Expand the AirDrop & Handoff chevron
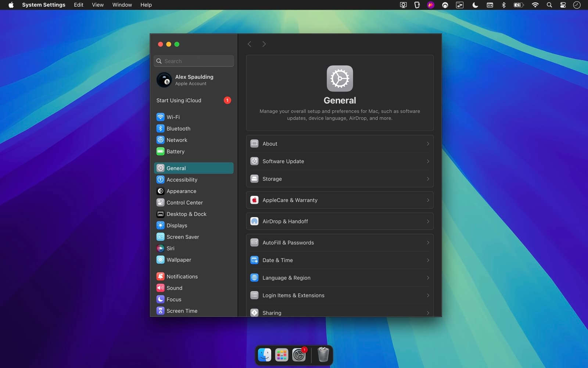This screenshot has width=588, height=368. (428, 221)
